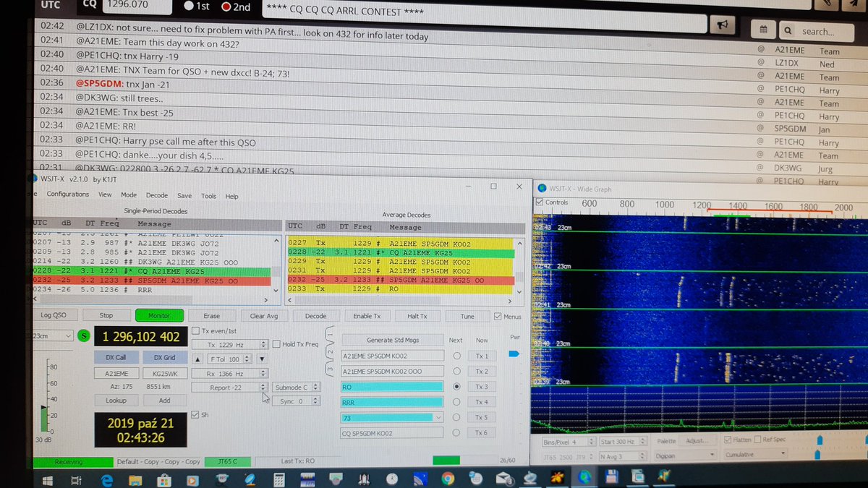The width and height of the screenshot is (868, 488).
Task: Open the Save menu
Action: coord(184,196)
